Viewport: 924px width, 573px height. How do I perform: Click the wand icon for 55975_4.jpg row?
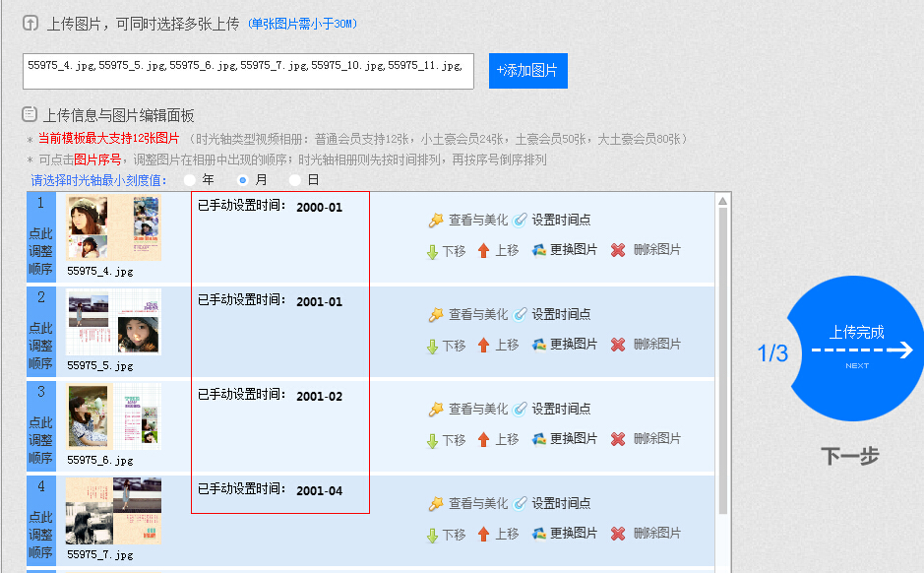436,221
